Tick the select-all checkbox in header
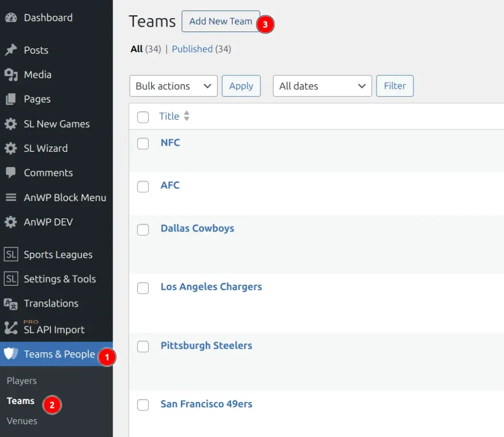 (x=143, y=117)
